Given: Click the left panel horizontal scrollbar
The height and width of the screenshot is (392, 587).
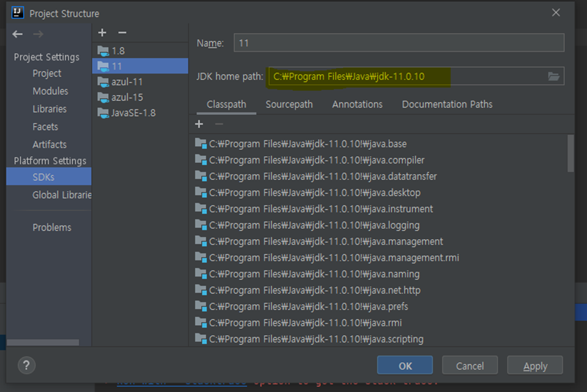Looking at the screenshot, I should point(43,342).
